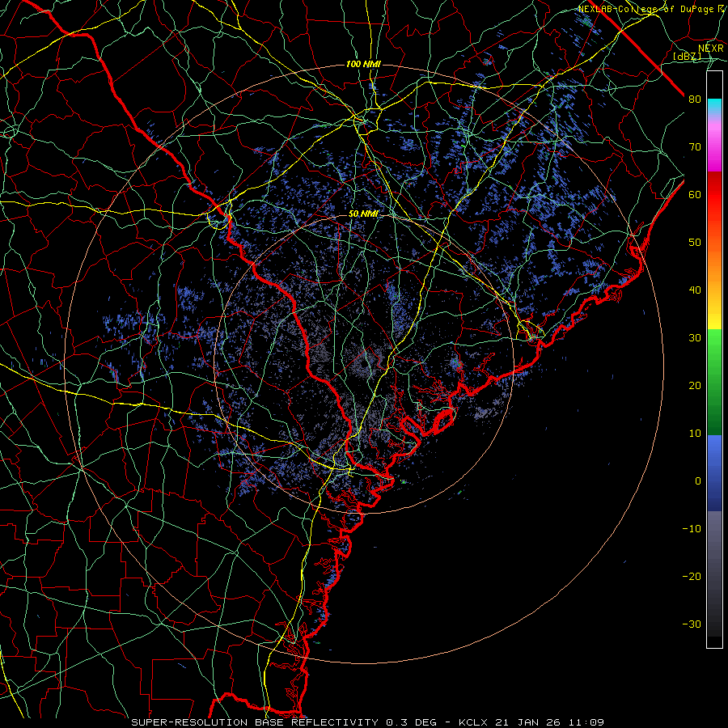This screenshot has width=728, height=728.
Task: Click the "0.3 DEG" elevation angle text
Action: point(412,722)
